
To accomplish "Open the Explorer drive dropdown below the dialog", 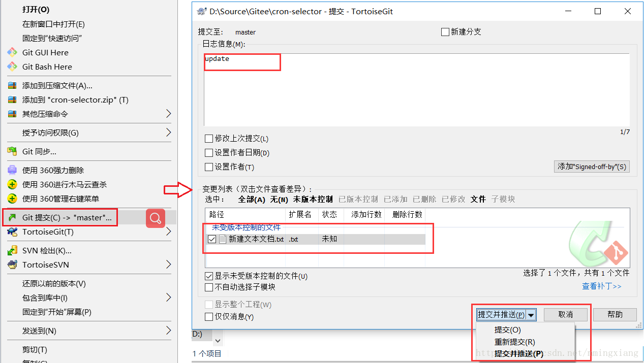I will tap(219, 341).
